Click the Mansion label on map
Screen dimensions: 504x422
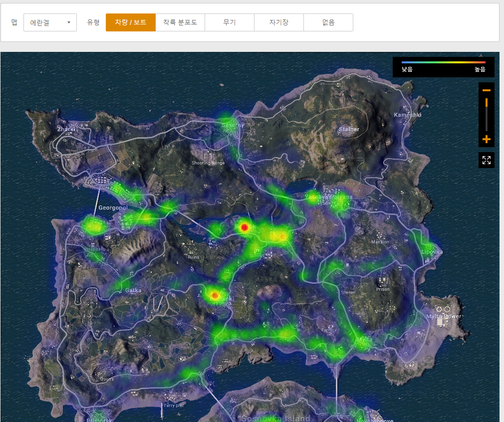point(380,242)
